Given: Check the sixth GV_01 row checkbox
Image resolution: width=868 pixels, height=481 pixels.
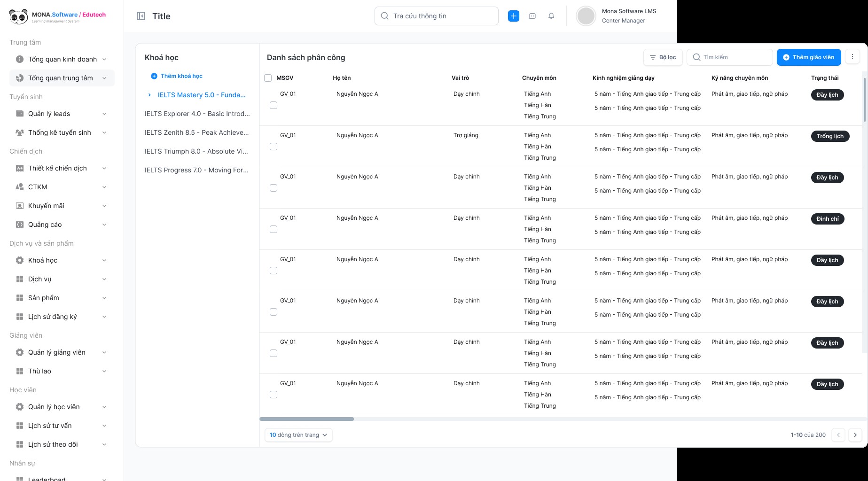Looking at the screenshot, I should [x=274, y=312].
